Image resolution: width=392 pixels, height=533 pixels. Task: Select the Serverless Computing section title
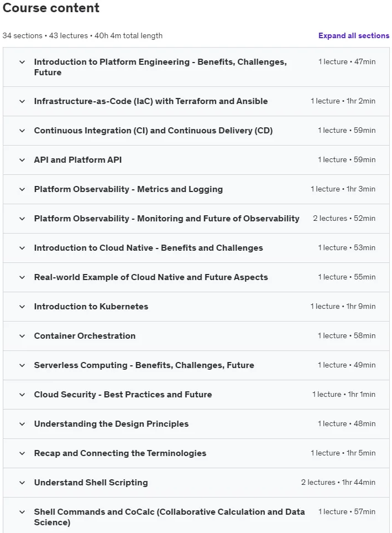click(x=144, y=365)
